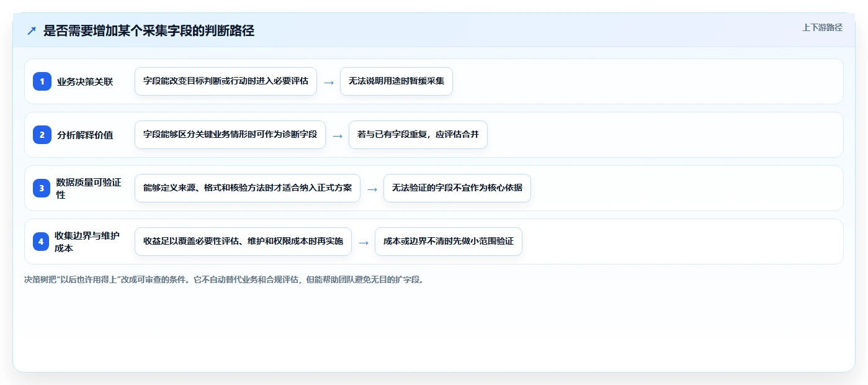The height and width of the screenshot is (385, 868).
Task: Click the title 是否需要增加某个采集字段的判断路径
Action: tap(149, 31)
